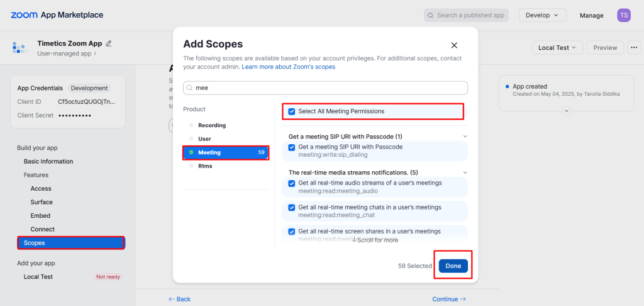This screenshot has width=644, height=306.
Task: Click the Continue link at the bottom
Action: click(x=449, y=299)
